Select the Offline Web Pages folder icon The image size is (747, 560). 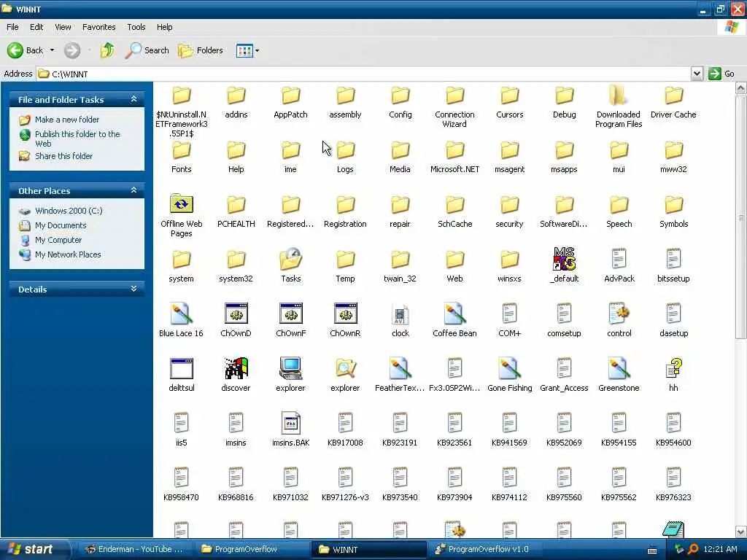tap(181, 204)
